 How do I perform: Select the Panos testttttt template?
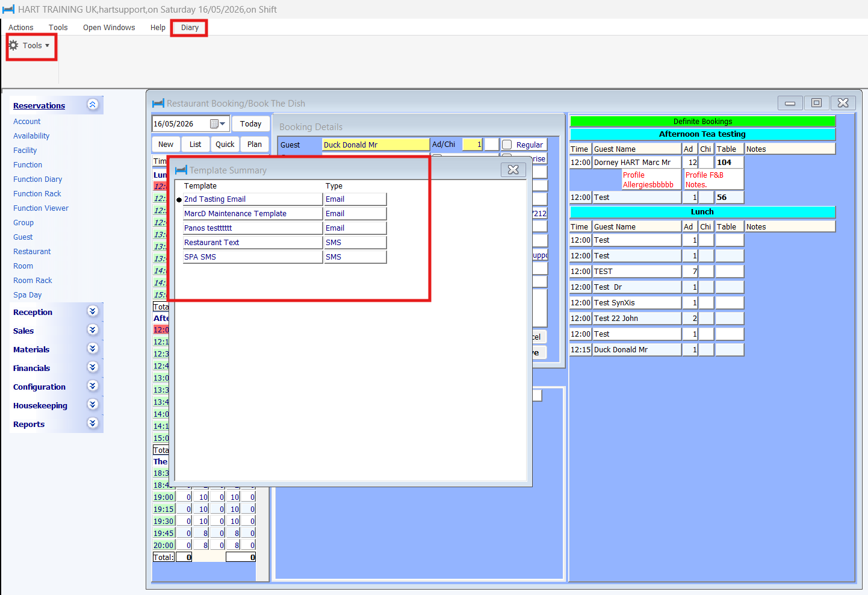point(253,228)
